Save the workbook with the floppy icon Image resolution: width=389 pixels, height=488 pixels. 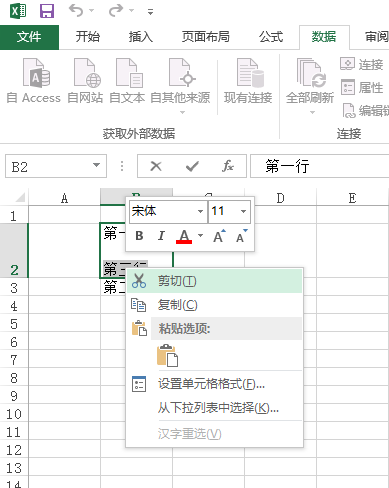point(47,11)
